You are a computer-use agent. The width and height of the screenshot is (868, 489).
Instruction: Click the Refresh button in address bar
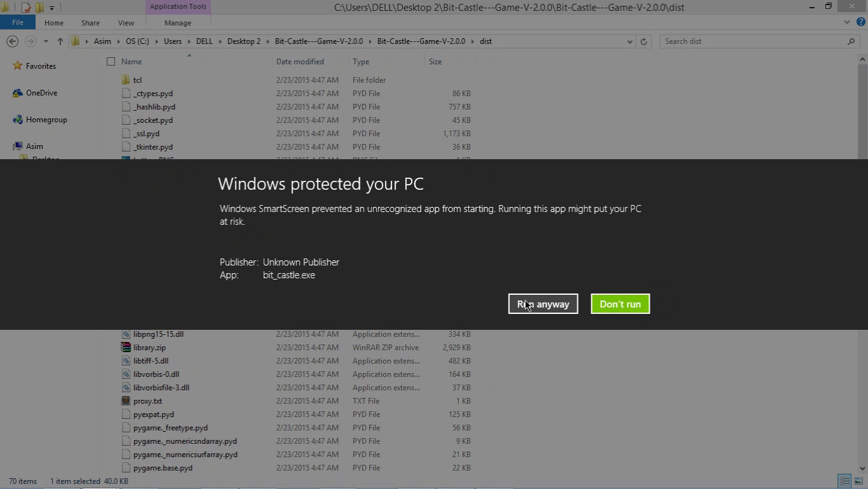click(643, 41)
